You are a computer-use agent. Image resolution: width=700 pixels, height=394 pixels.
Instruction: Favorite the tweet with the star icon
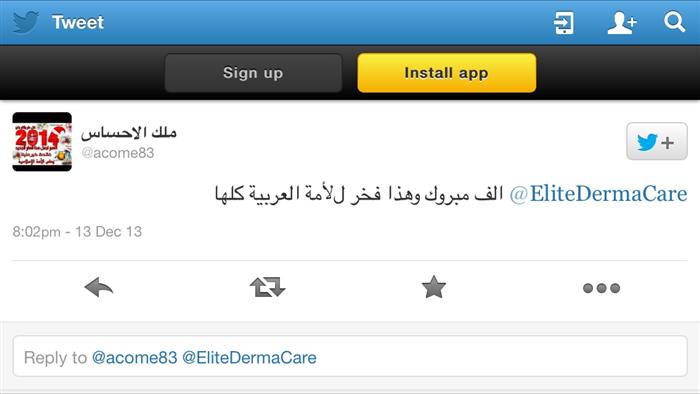point(433,287)
